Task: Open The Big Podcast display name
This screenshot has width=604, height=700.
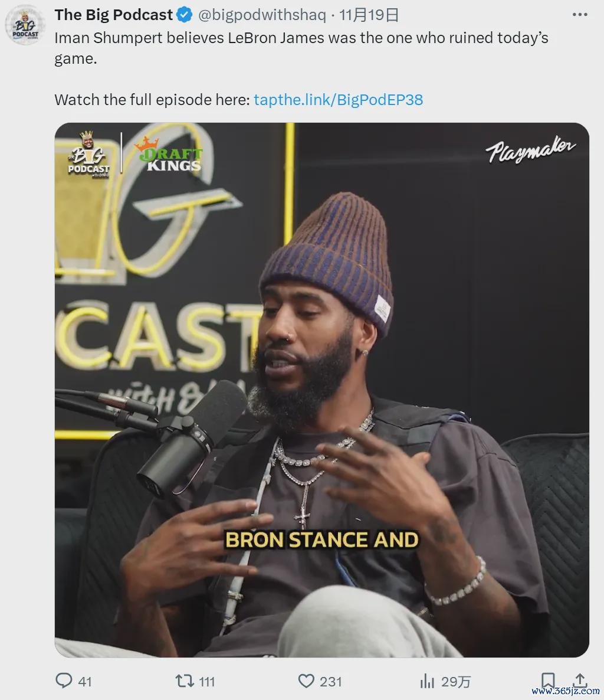Action: (113, 15)
